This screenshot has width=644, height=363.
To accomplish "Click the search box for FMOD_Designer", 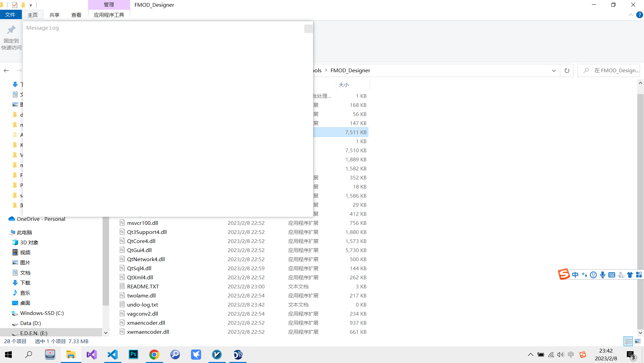I will [612, 71].
